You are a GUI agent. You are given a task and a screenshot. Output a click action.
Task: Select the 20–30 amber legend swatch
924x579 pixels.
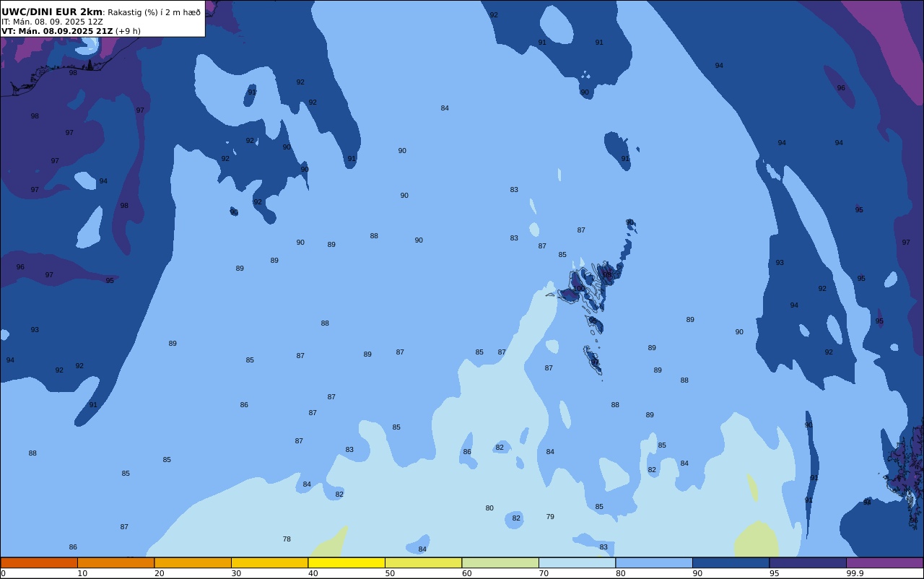(193, 562)
